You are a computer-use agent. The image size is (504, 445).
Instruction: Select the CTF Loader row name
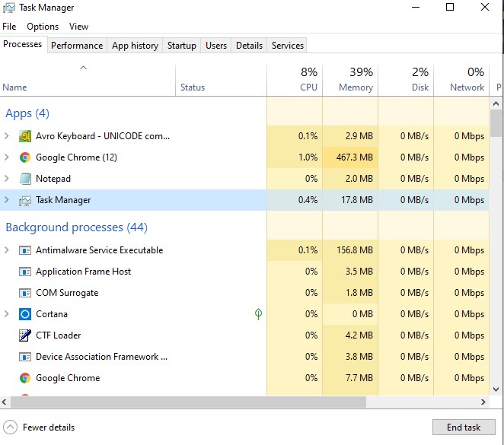[58, 335]
